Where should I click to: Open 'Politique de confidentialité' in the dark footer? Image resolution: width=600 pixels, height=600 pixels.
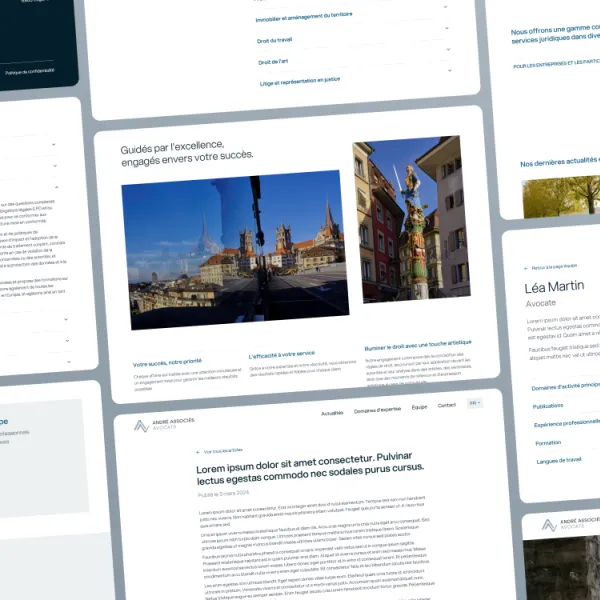pyautogui.click(x=30, y=72)
